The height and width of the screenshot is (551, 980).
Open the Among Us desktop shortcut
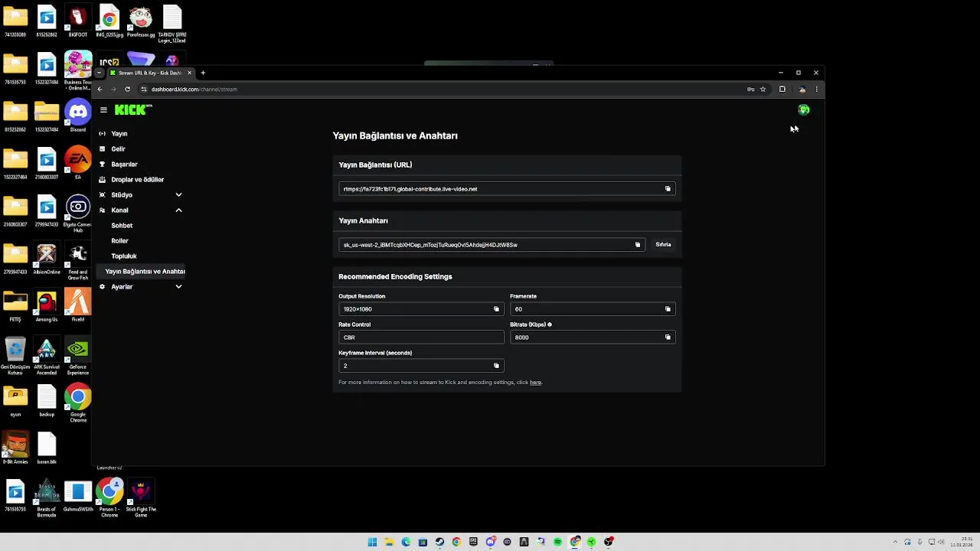47,305
